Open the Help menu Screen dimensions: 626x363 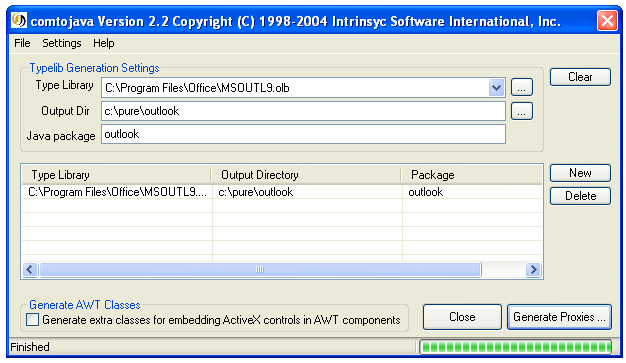103,43
